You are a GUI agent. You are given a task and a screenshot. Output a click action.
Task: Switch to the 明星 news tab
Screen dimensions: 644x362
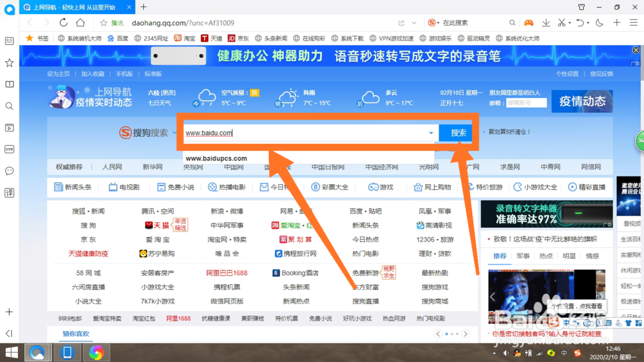click(569, 256)
